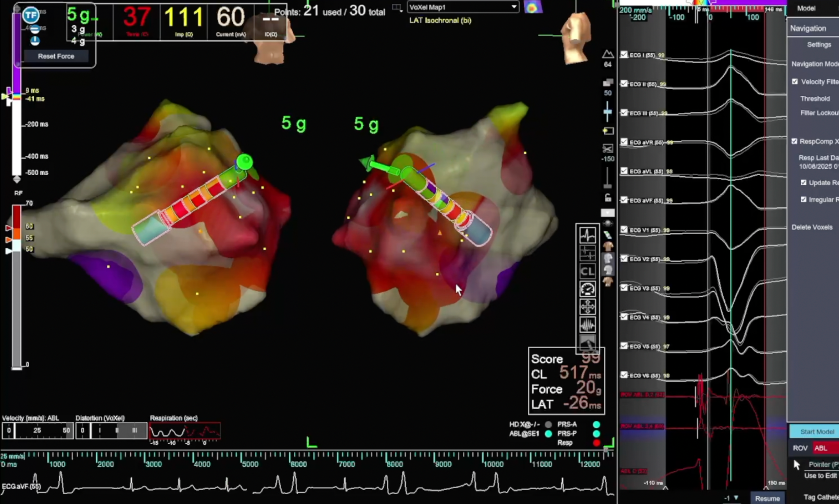Uncheck the Velocity Filter checkbox
Screen dimensions: 839x504
pos(795,82)
